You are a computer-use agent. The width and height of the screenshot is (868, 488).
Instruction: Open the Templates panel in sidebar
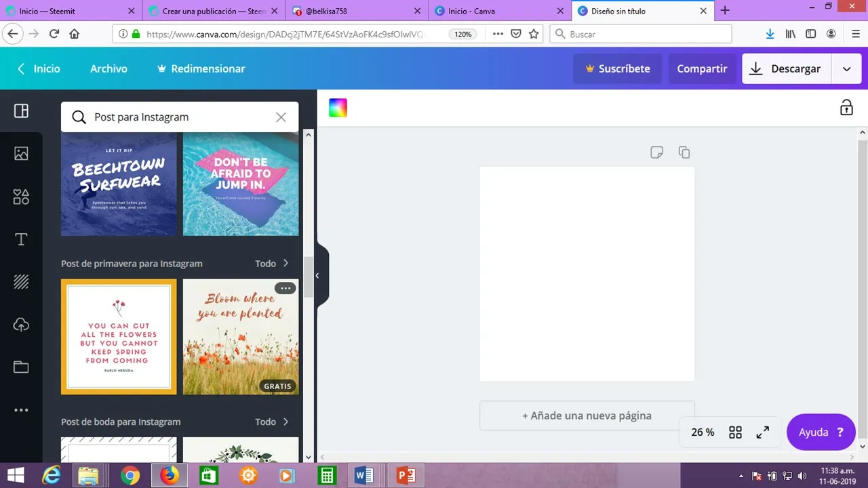pos(21,111)
